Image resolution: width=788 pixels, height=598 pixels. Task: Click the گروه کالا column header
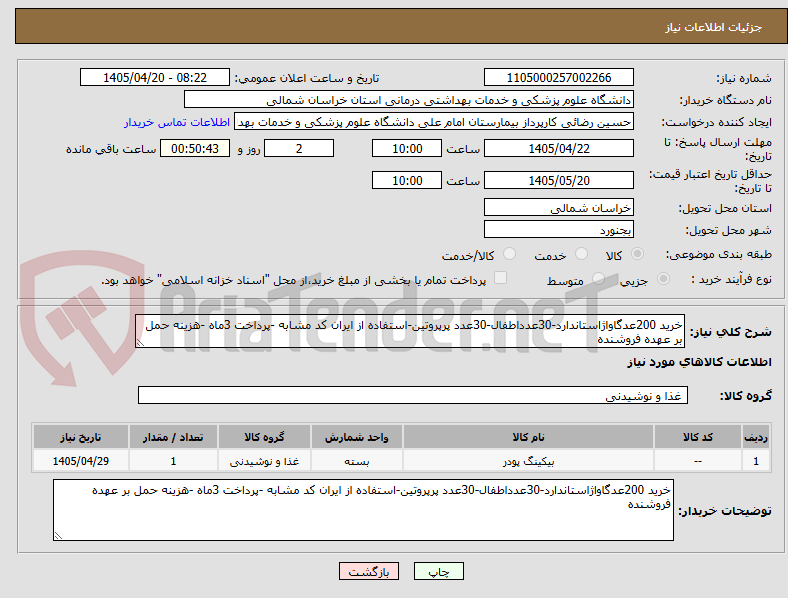point(264,437)
